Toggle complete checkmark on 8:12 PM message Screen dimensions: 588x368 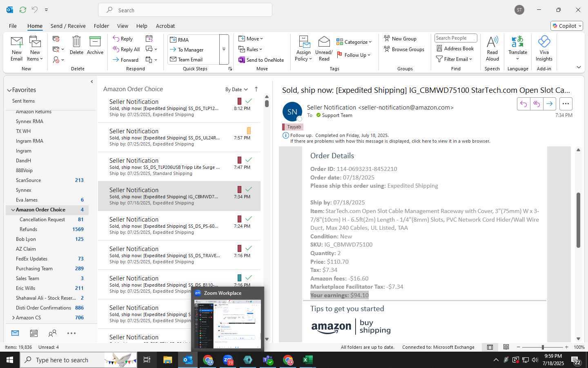point(249,101)
